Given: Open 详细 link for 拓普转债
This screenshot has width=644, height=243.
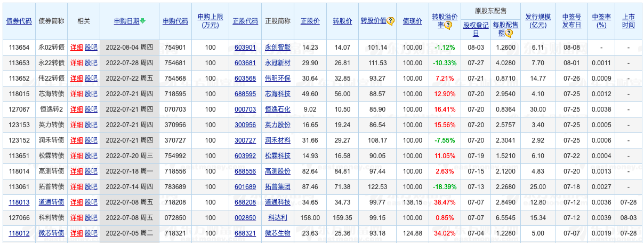Looking at the screenshot, I should pos(77,187).
